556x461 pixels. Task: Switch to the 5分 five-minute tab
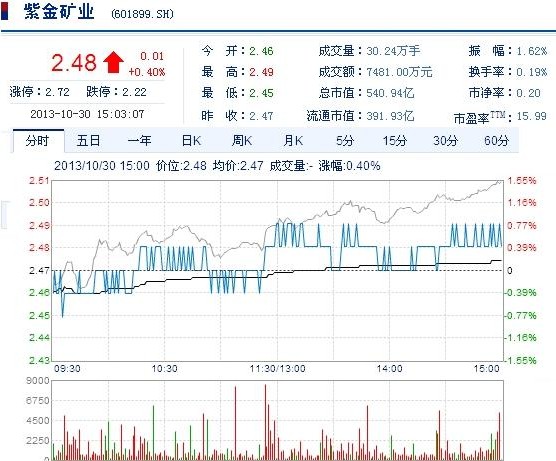(345, 141)
